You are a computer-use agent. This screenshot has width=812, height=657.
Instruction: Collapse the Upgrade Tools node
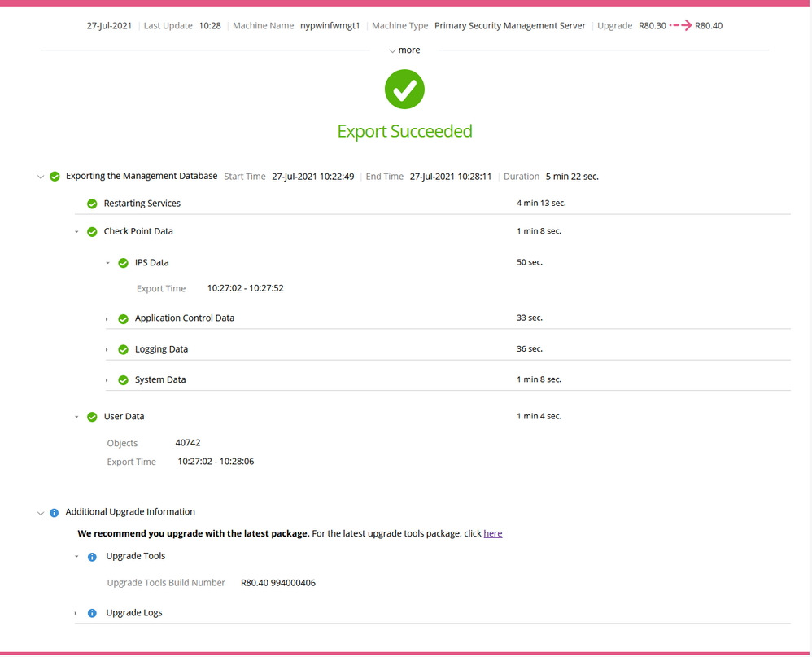click(76, 557)
